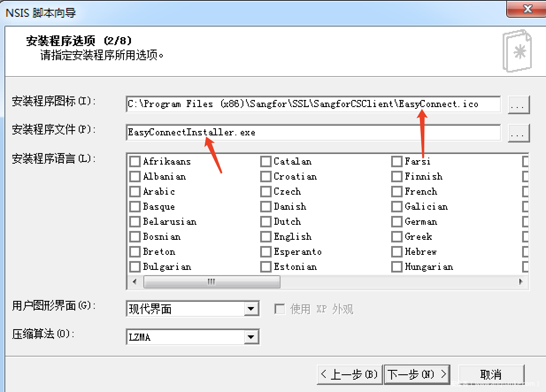The height and width of the screenshot is (392, 546).
Task: Open the 压缩算法 dropdown showing LZMA
Action: (192, 337)
